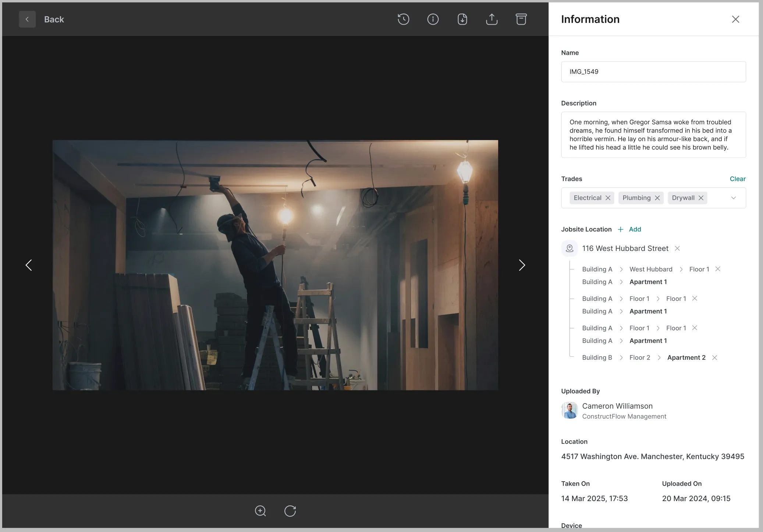763x532 pixels.
Task: Click the Back label text
Action: 54,19
